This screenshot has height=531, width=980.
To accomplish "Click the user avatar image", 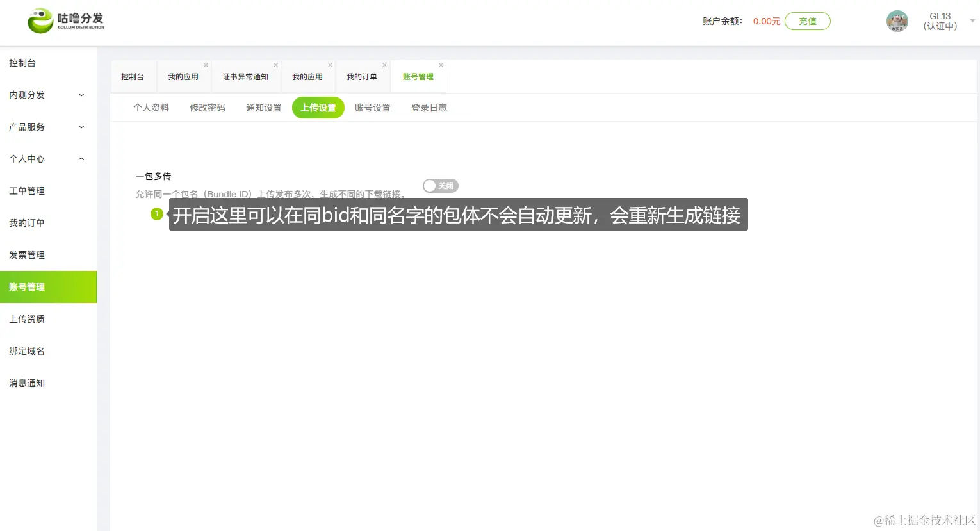I will pyautogui.click(x=897, y=20).
